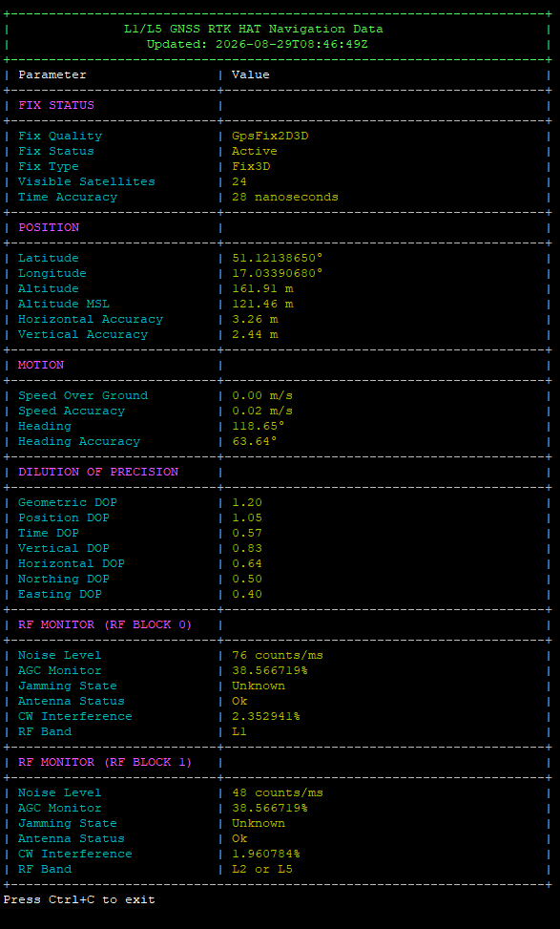The height and width of the screenshot is (929, 560).
Task: Select the Altitude value 161.91 m
Action: pos(262,288)
